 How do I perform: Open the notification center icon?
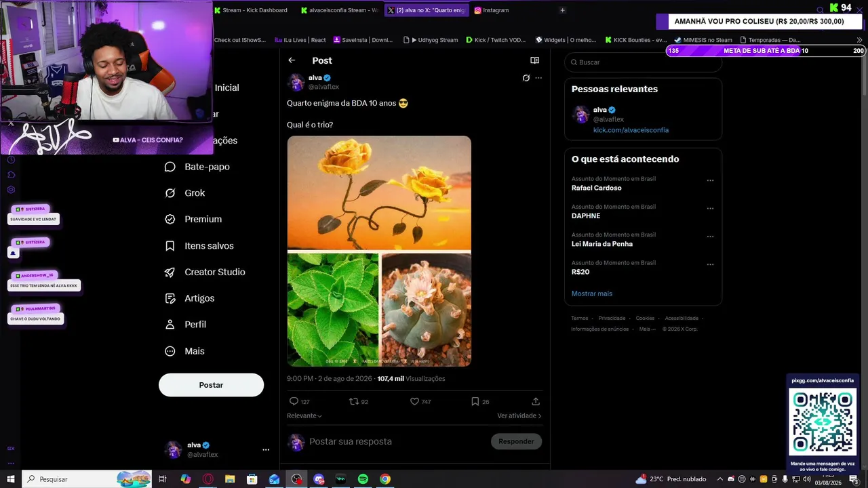854,479
